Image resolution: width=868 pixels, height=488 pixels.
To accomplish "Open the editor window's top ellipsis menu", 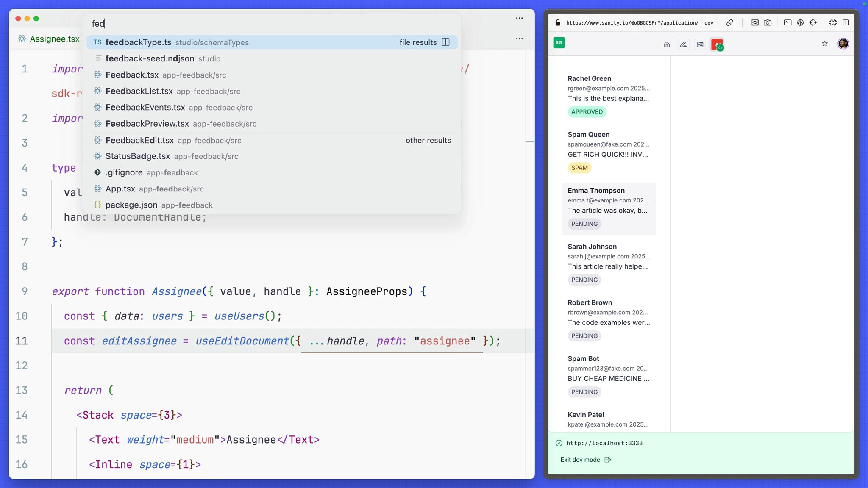I will click(x=519, y=18).
